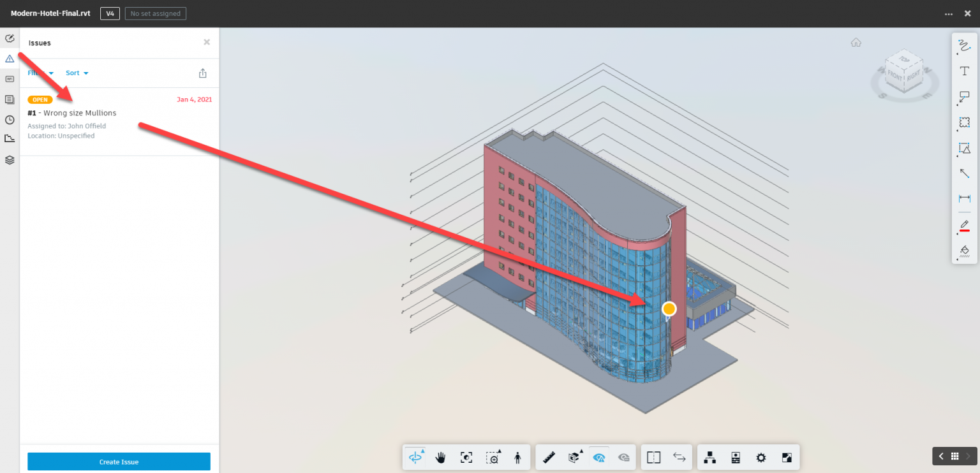The width and height of the screenshot is (980, 473).
Task: Select the Orbit tool
Action: click(x=414, y=457)
